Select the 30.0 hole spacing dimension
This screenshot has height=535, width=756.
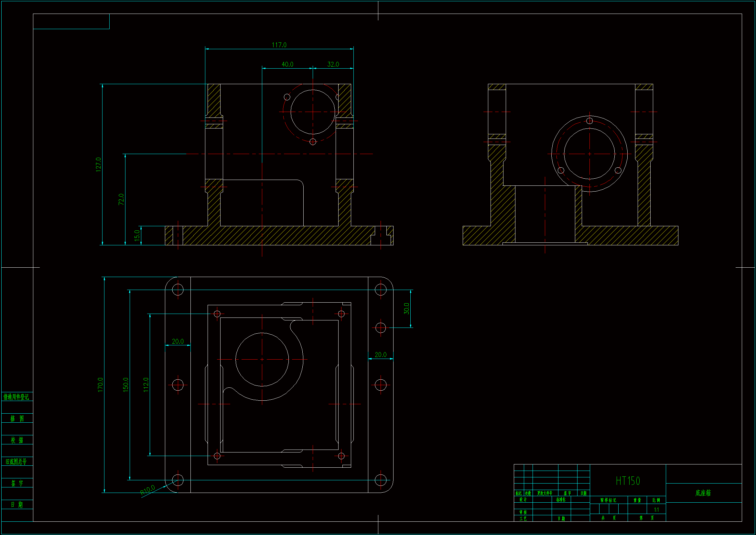click(406, 308)
